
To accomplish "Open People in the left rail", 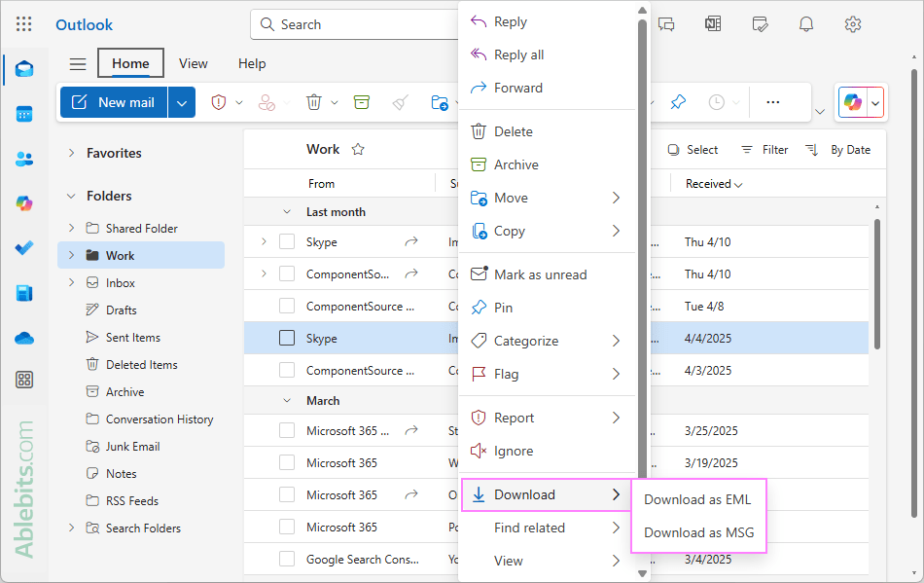I will [24, 159].
